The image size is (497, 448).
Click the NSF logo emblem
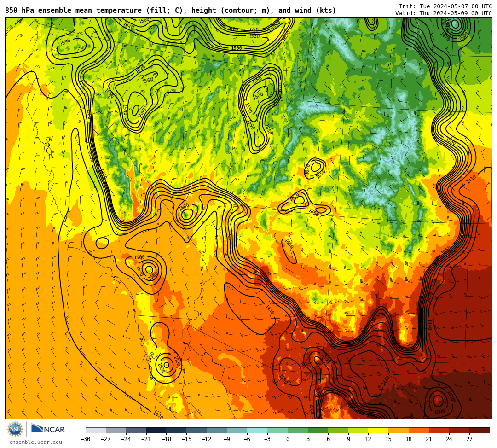pos(15,430)
